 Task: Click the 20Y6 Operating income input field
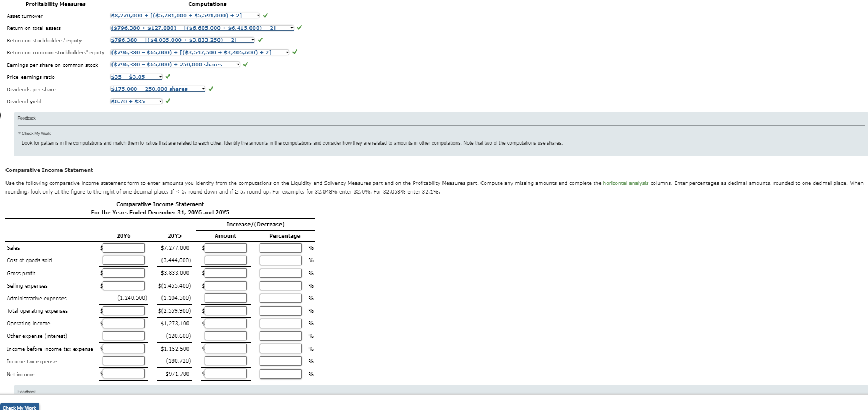click(x=124, y=324)
